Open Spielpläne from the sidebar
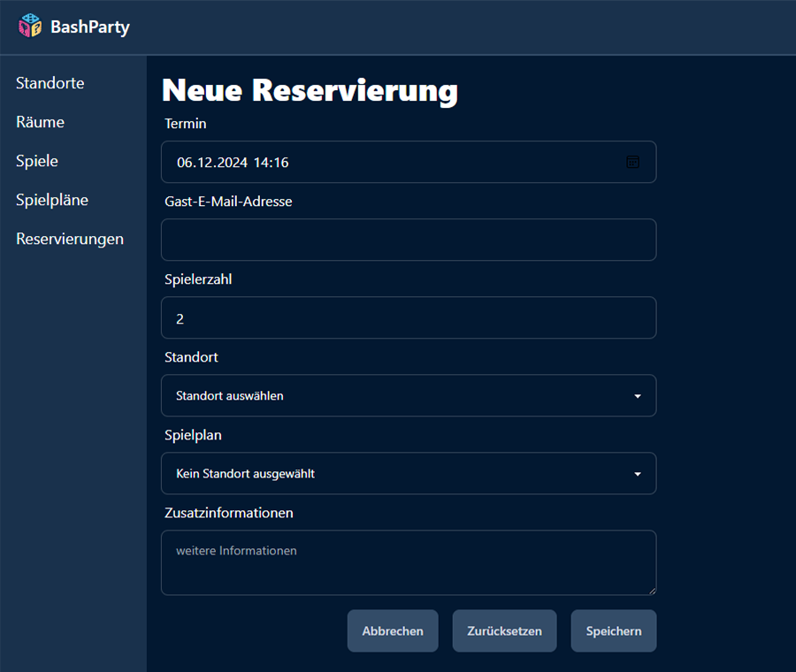 coord(52,200)
